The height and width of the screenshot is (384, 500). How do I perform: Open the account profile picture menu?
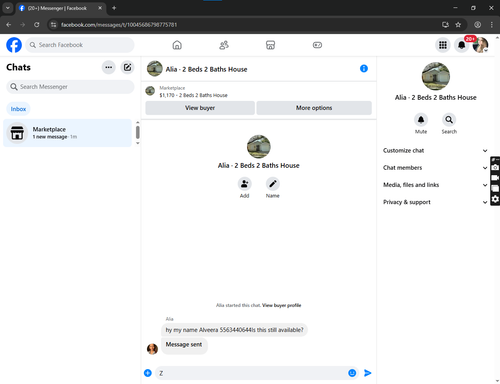point(480,45)
